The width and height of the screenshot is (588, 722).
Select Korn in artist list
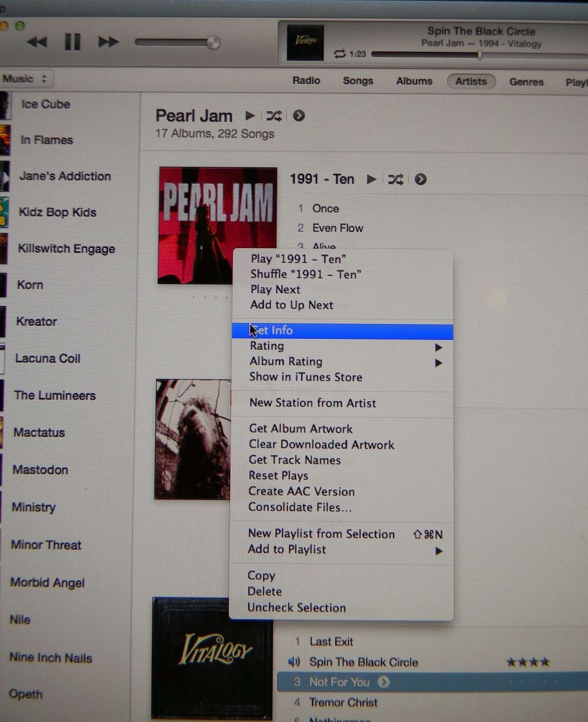click(30, 285)
